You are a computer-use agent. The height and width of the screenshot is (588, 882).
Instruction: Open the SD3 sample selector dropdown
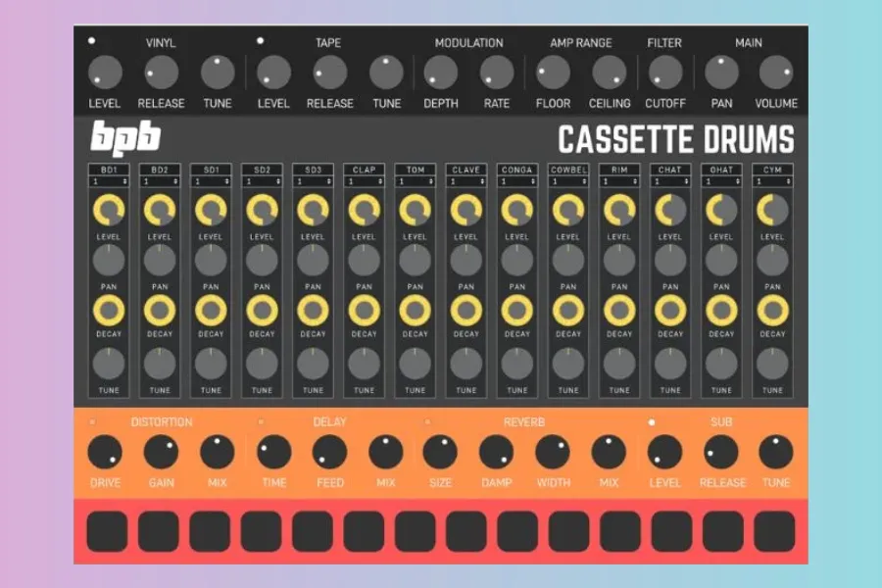tap(314, 181)
